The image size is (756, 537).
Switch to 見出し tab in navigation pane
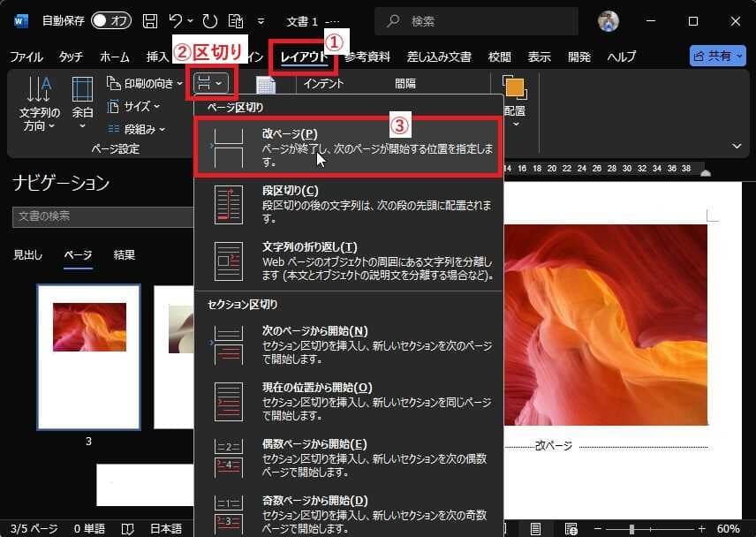click(x=27, y=255)
